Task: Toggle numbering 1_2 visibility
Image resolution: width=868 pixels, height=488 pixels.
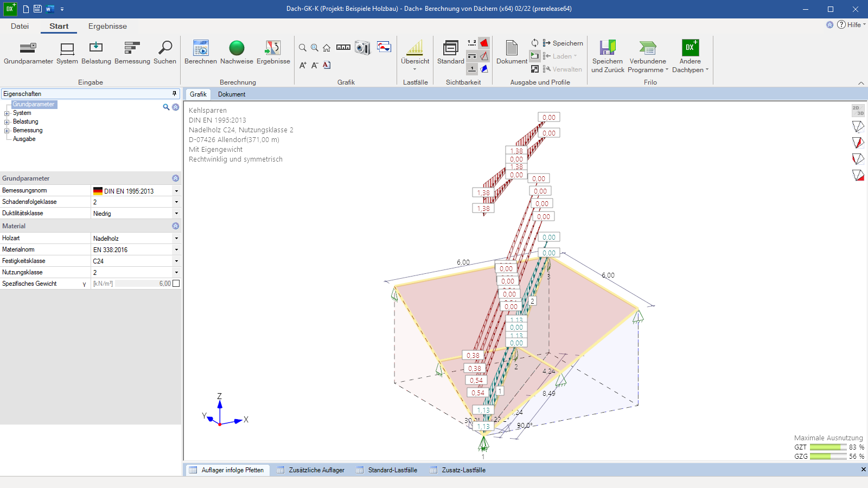Action: (x=472, y=43)
